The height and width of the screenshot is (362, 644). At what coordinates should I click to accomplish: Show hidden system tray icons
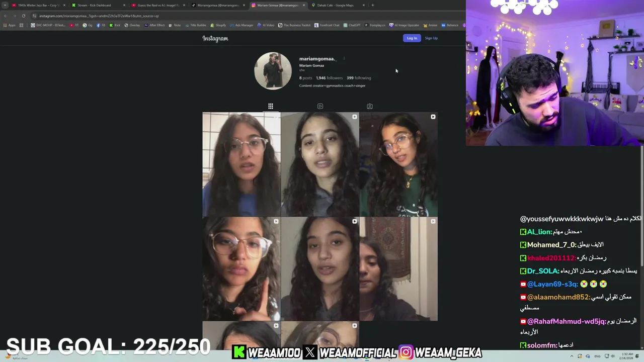[x=572, y=356]
